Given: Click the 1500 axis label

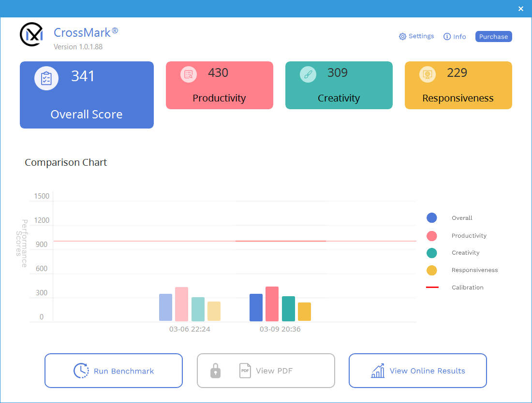Looking at the screenshot, I should coord(42,196).
